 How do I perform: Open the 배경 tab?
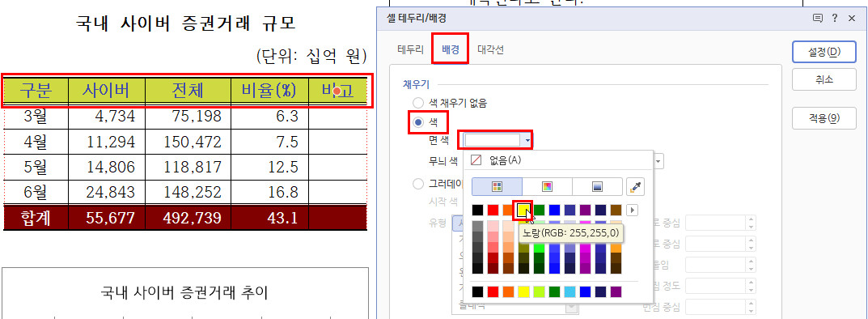click(451, 49)
